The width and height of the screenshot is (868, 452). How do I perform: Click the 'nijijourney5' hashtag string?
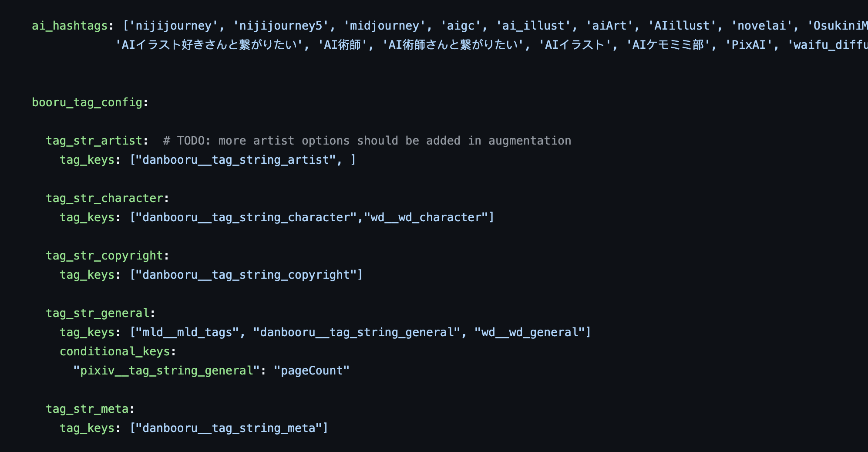281,26
